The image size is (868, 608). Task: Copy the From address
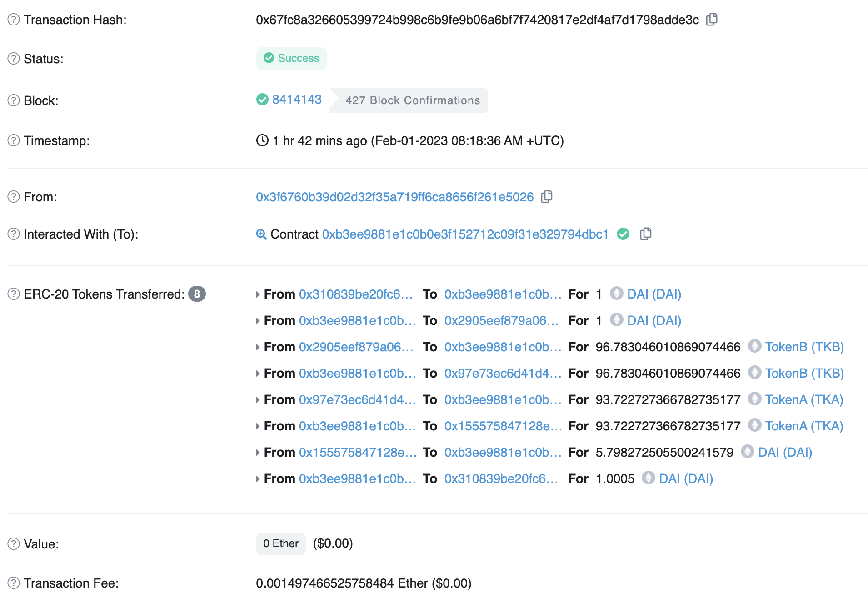[547, 197]
